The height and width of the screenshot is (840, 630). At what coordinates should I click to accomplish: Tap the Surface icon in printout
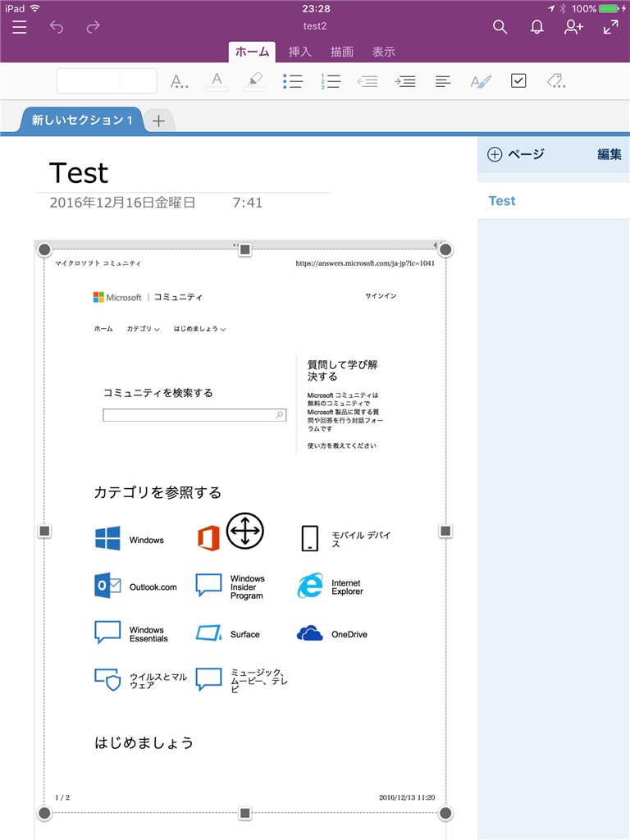click(208, 632)
